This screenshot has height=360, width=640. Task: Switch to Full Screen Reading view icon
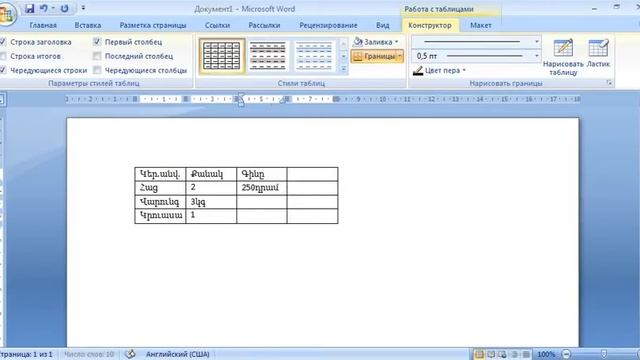pos(491,354)
